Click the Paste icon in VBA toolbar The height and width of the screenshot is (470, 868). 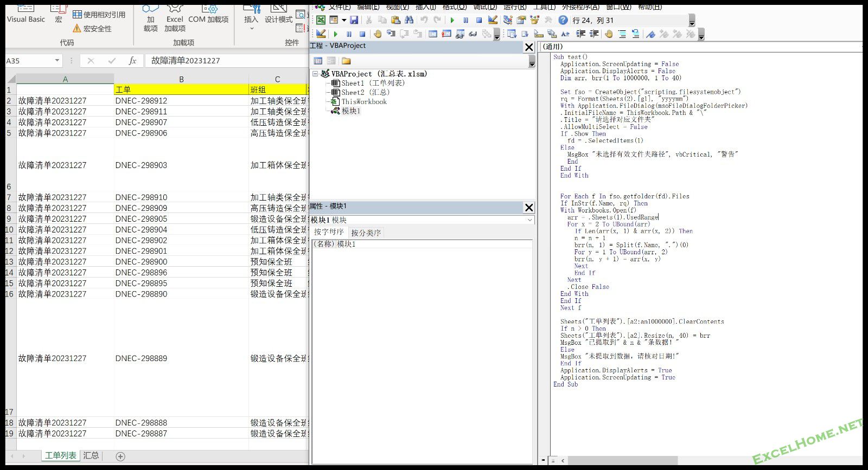395,20
